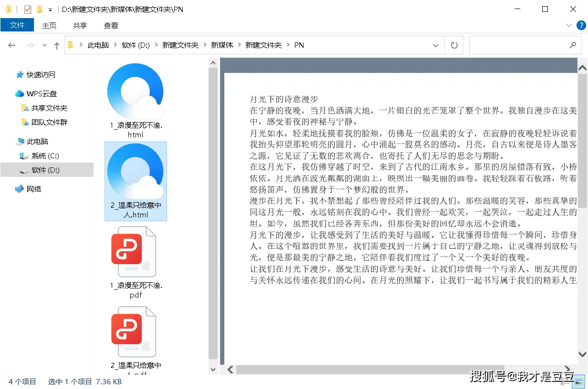This screenshot has width=588, height=389.
Task: Open Explorer help with the question mark icon
Action: 581,25
